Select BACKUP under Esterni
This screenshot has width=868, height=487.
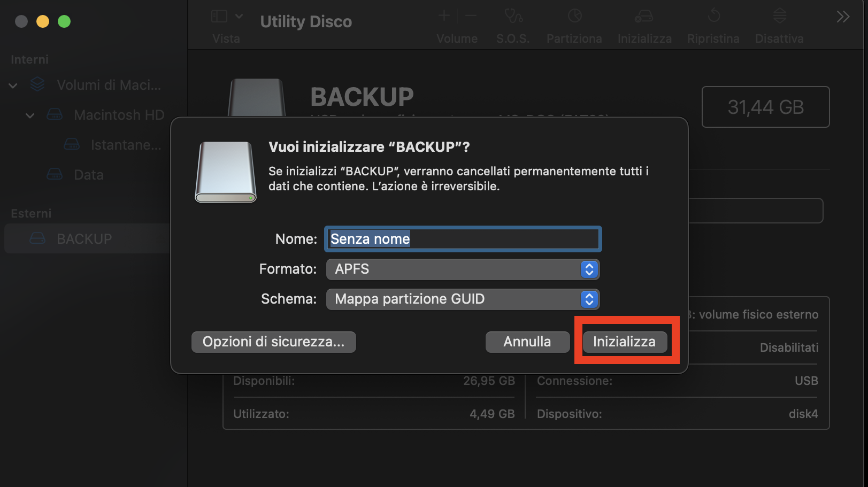tap(83, 238)
